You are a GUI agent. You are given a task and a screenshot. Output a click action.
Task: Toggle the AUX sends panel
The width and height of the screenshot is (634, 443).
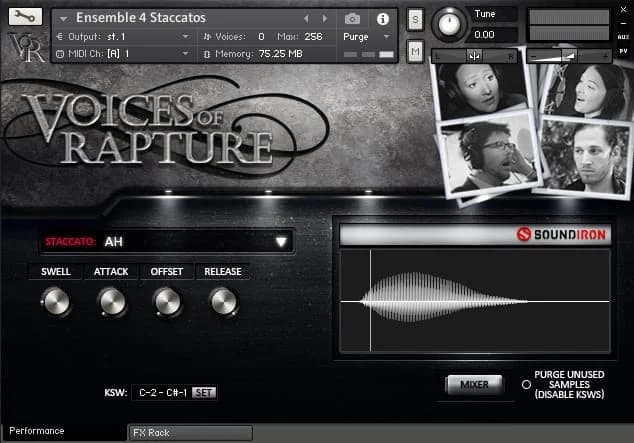pos(623,37)
